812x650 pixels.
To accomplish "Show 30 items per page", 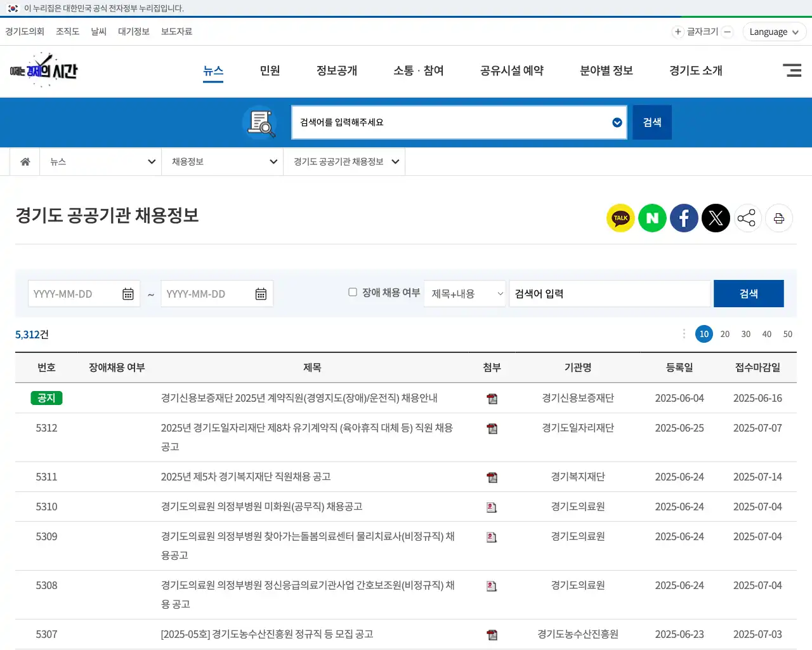I will click(x=746, y=334).
